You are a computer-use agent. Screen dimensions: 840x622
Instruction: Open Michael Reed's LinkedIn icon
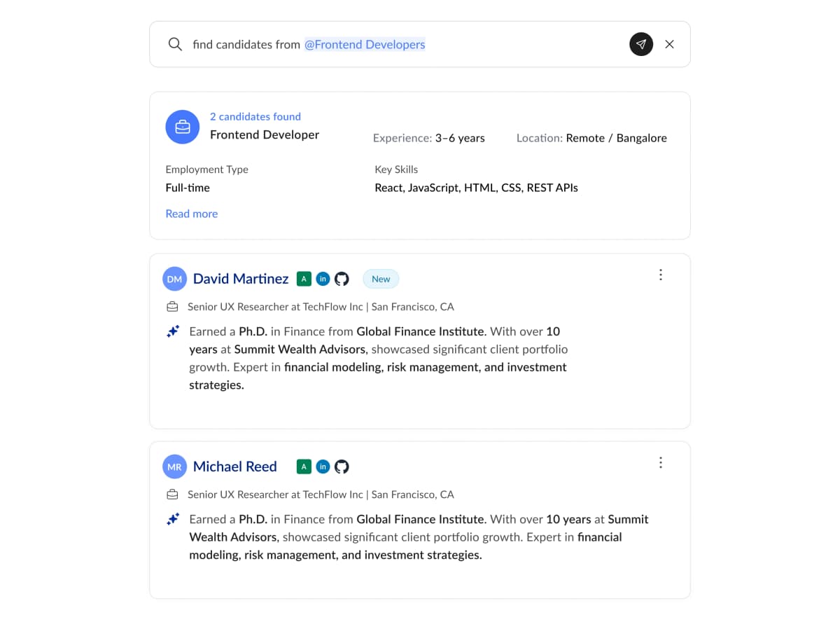pyautogui.click(x=323, y=466)
